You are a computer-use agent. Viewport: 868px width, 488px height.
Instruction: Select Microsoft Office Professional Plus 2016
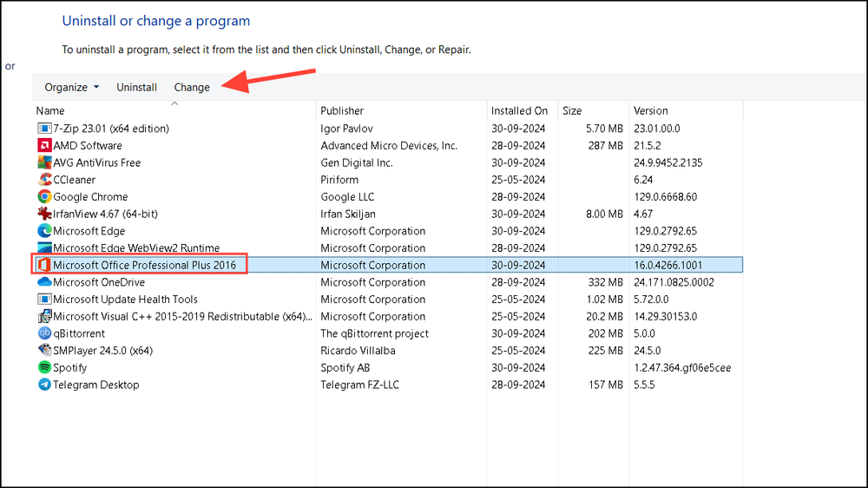pyautogui.click(x=144, y=266)
